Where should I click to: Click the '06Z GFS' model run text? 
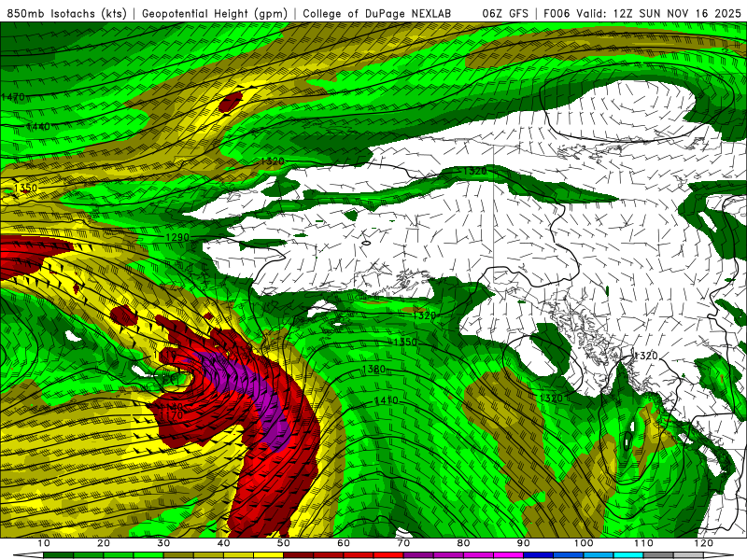(x=505, y=13)
